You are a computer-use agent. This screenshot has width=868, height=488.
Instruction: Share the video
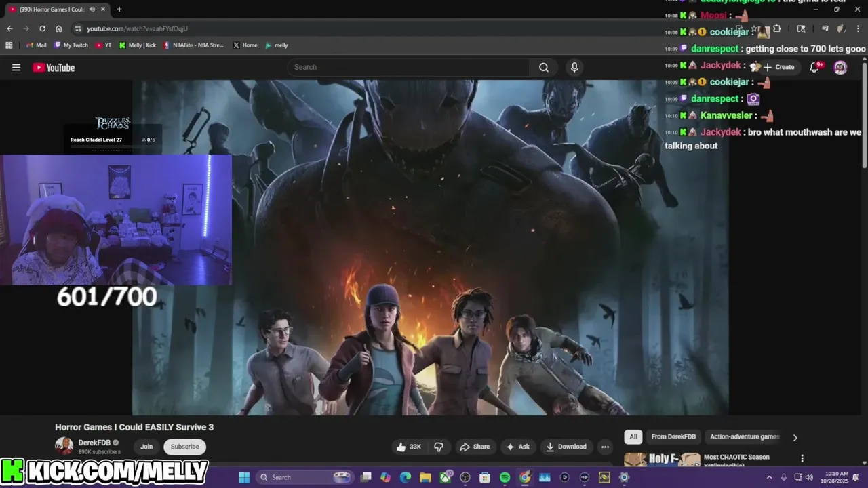pos(475,447)
